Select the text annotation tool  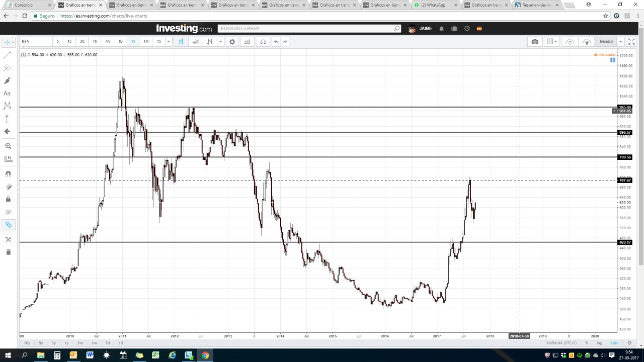pyautogui.click(x=7, y=93)
